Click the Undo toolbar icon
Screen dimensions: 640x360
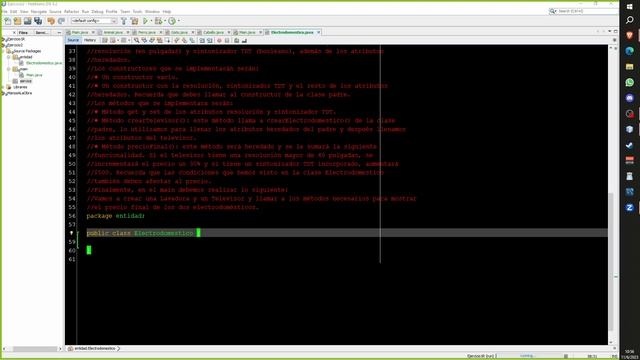coord(51,21)
